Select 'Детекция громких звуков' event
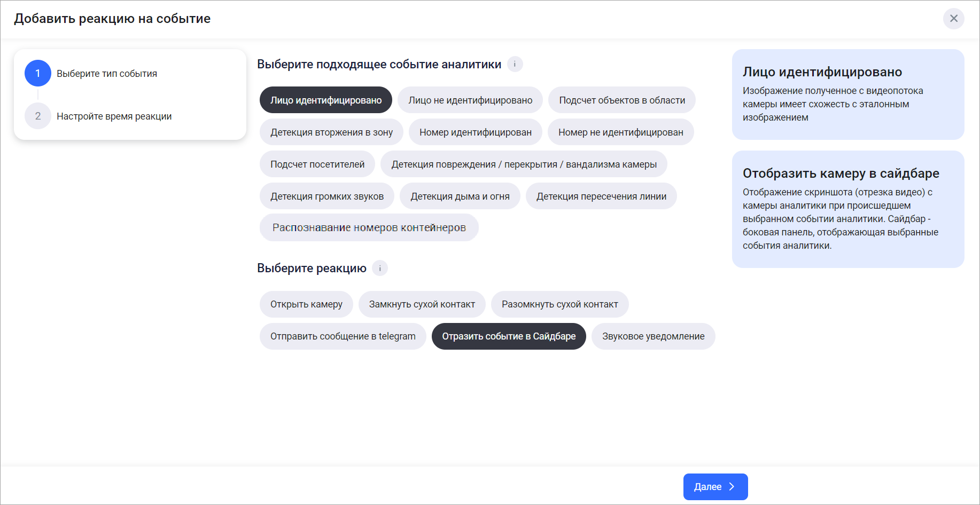Screen dimensions: 980x505 pos(327,196)
